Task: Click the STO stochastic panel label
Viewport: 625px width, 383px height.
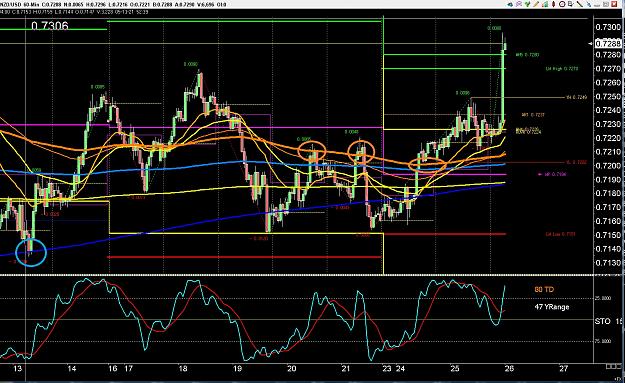Action: (x=602, y=321)
